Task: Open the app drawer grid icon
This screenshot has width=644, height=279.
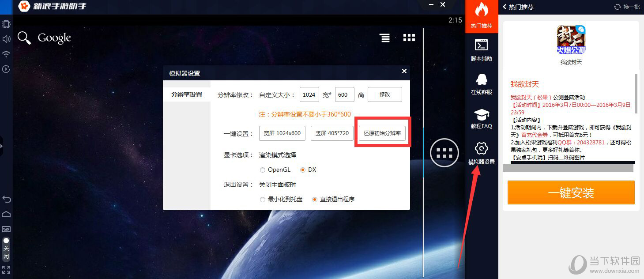Action: [x=409, y=38]
